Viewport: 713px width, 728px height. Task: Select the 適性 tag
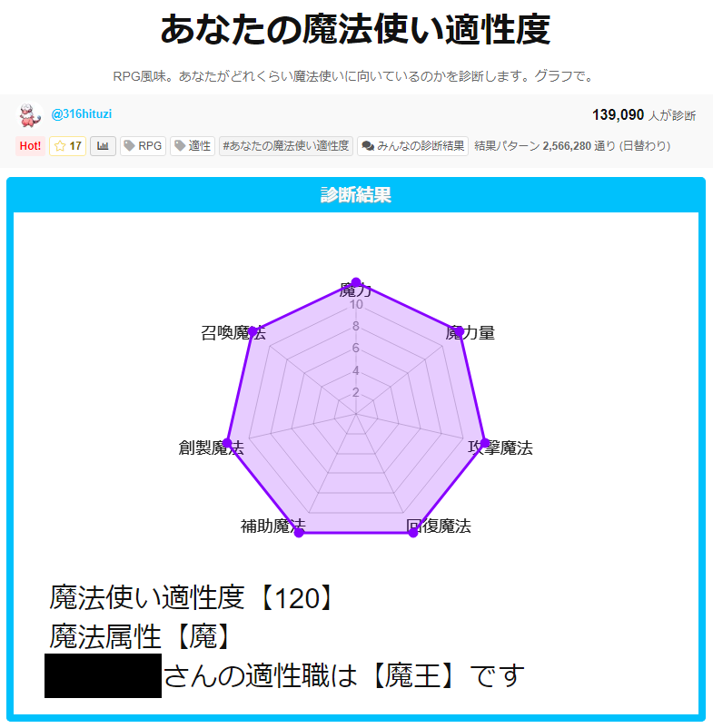point(193,145)
